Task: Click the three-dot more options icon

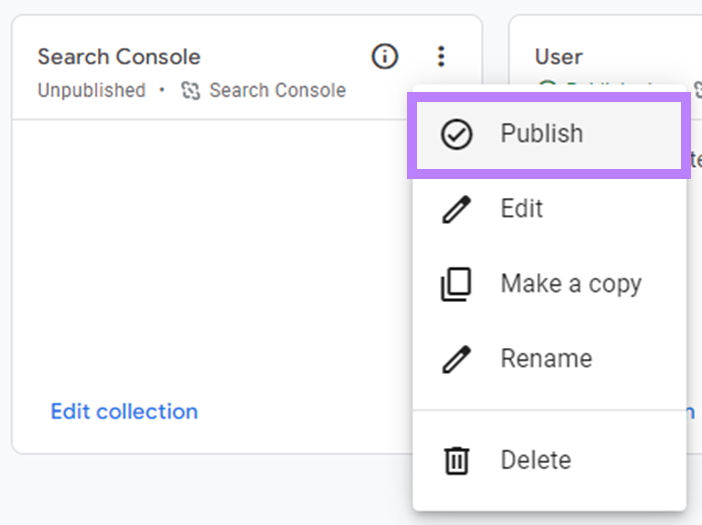Action: click(441, 56)
